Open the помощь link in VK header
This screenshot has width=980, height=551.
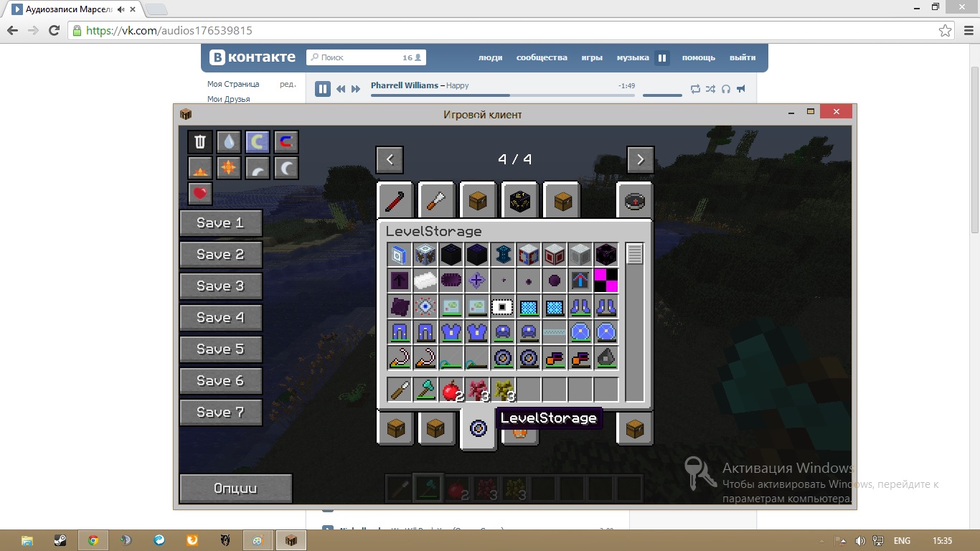699,57
